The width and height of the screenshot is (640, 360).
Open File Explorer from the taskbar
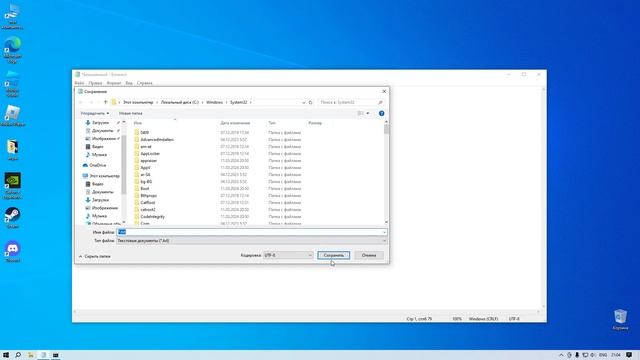point(31,355)
